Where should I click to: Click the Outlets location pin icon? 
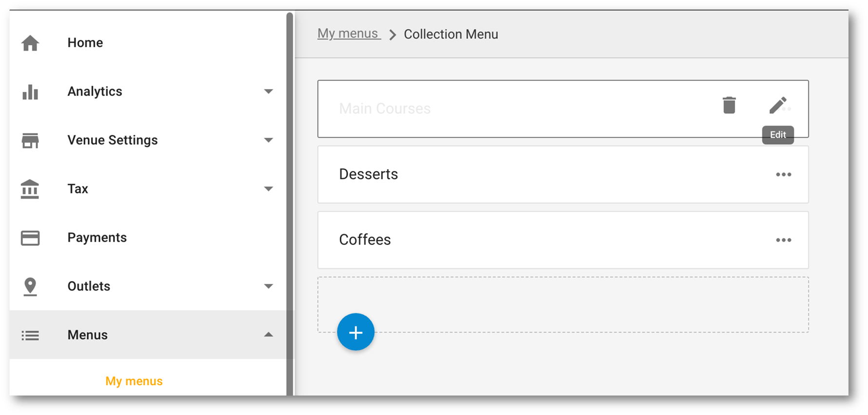pos(30,287)
